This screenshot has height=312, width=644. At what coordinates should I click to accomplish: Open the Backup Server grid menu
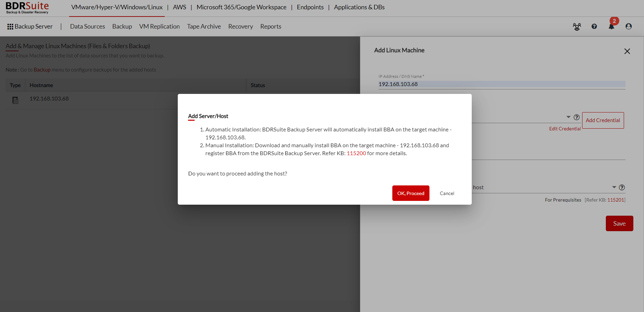click(x=10, y=26)
